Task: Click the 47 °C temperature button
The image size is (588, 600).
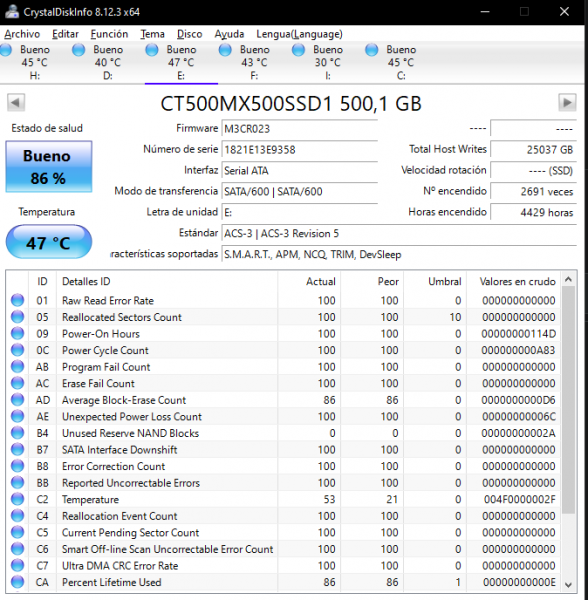Action: pos(49,242)
